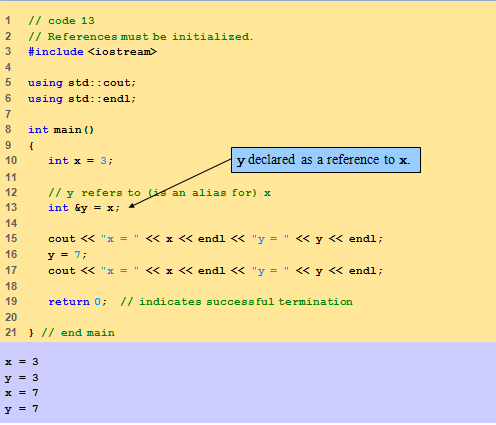Viewport: 496px width, 425px height.
Task: Click line number 3
Action: point(8,51)
